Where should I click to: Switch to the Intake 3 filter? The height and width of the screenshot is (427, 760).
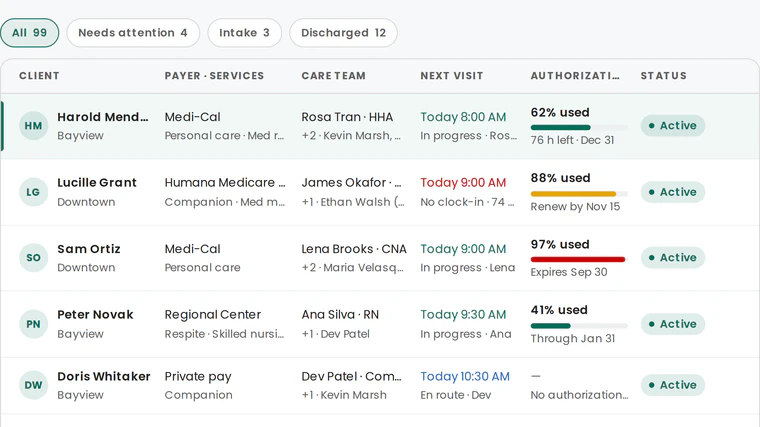click(244, 33)
